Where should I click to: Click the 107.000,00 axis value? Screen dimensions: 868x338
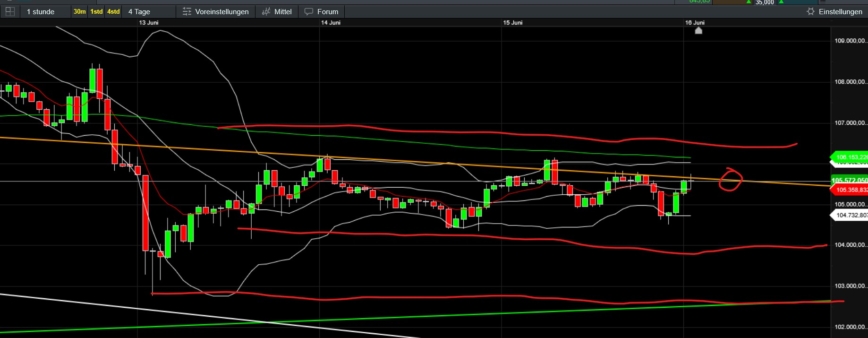(851, 123)
